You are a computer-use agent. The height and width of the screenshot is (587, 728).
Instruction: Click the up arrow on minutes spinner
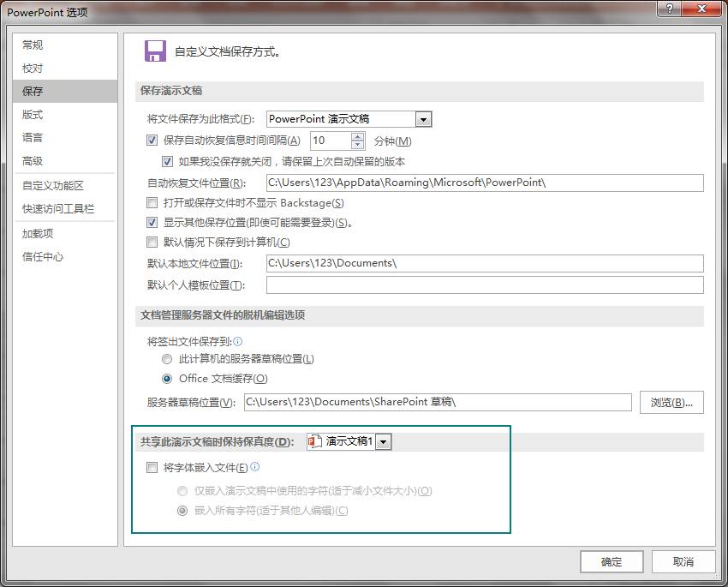(357, 136)
